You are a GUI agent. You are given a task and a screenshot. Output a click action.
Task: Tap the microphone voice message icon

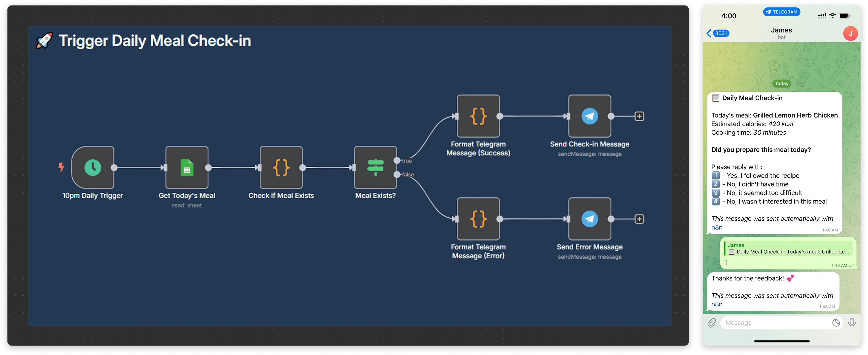(x=851, y=323)
